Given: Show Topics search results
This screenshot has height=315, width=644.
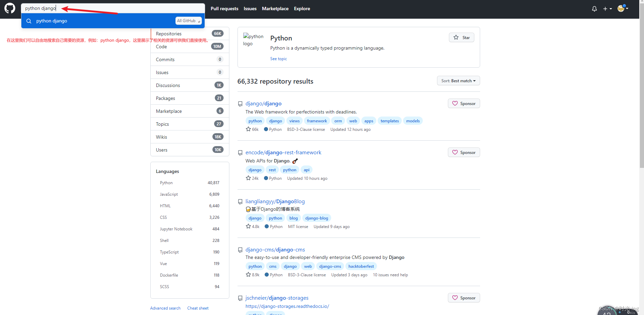Looking at the screenshot, I should click(190, 124).
